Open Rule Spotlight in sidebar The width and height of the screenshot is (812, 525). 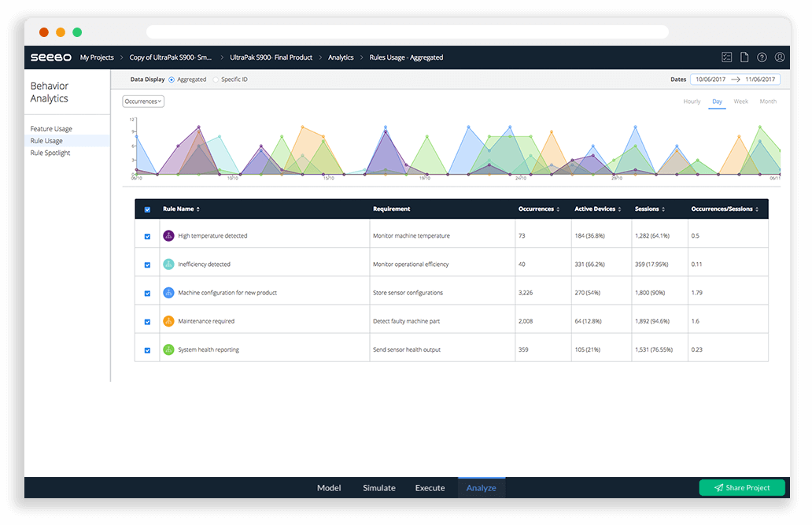50,153
